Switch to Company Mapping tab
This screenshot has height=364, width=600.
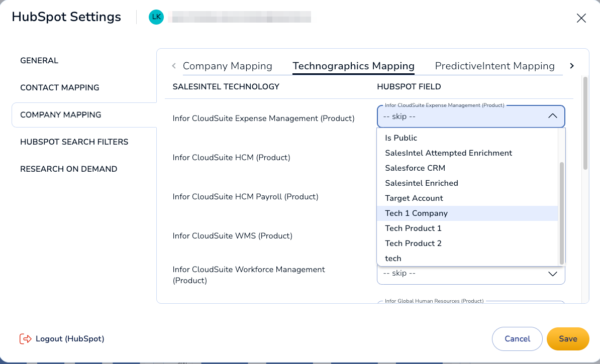click(227, 66)
